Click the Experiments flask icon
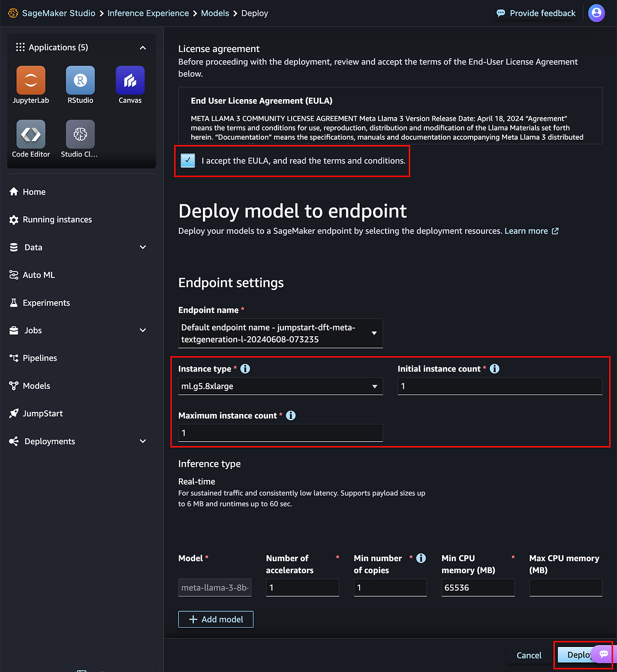Image resolution: width=617 pixels, height=672 pixels. (x=14, y=303)
